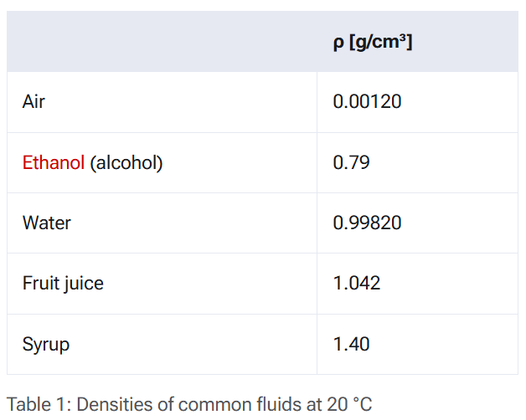Click "Table 1:" in the caption

click(39, 404)
